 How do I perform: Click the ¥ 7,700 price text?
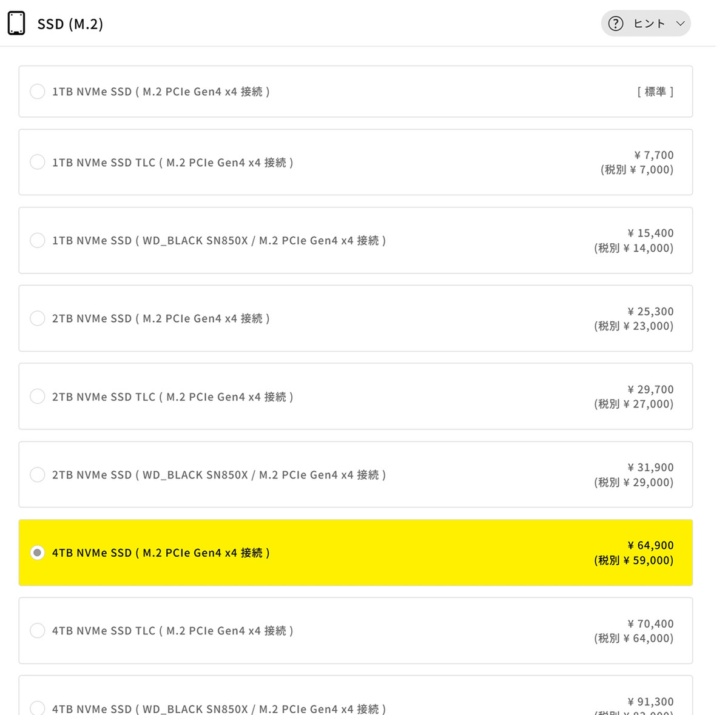point(653,155)
